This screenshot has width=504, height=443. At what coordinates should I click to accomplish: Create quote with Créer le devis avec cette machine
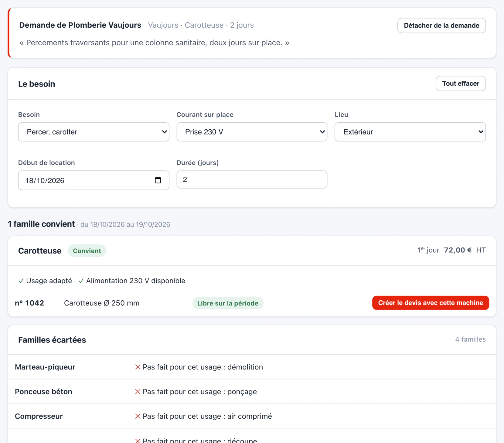tap(431, 303)
